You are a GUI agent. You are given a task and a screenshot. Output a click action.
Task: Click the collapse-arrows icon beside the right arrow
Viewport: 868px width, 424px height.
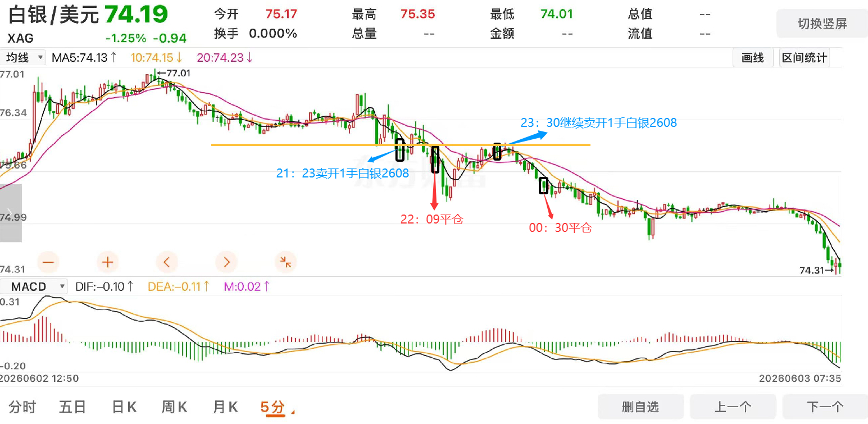tap(285, 262)
